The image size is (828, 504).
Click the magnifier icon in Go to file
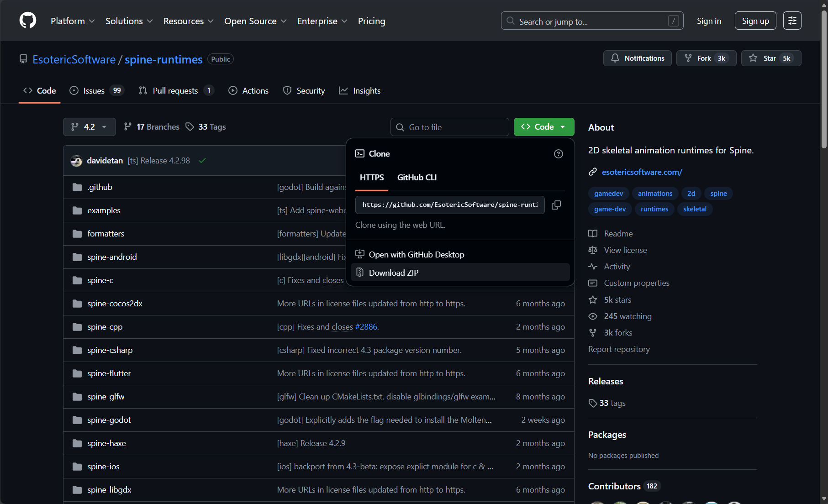coord(400,127)
